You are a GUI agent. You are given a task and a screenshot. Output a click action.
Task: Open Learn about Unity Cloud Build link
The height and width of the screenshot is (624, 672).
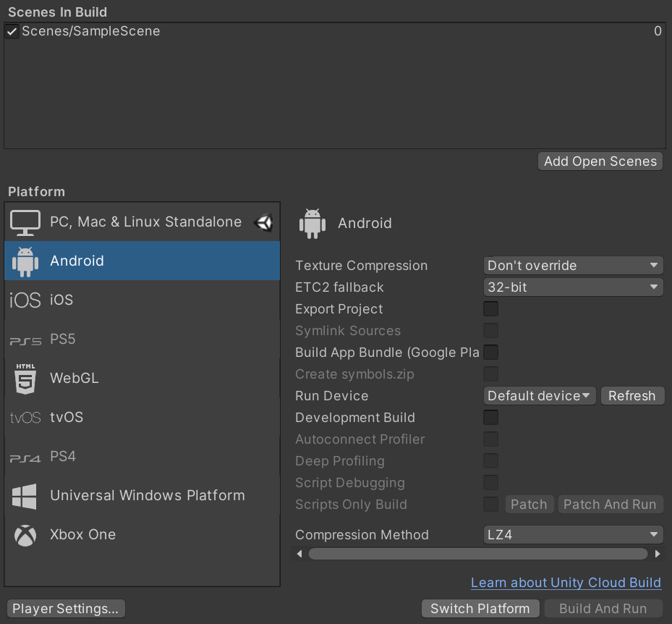566,583
